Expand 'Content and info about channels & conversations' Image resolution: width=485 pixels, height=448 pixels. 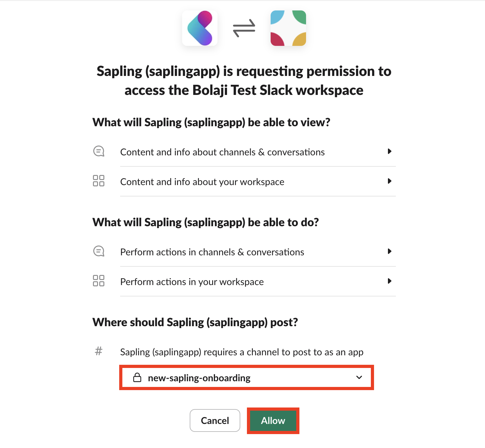click(x=390, y=151)
